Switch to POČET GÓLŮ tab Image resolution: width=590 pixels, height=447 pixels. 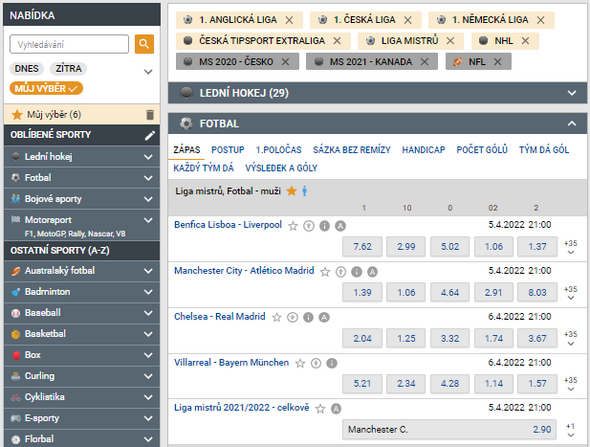[x=482, y=150]
